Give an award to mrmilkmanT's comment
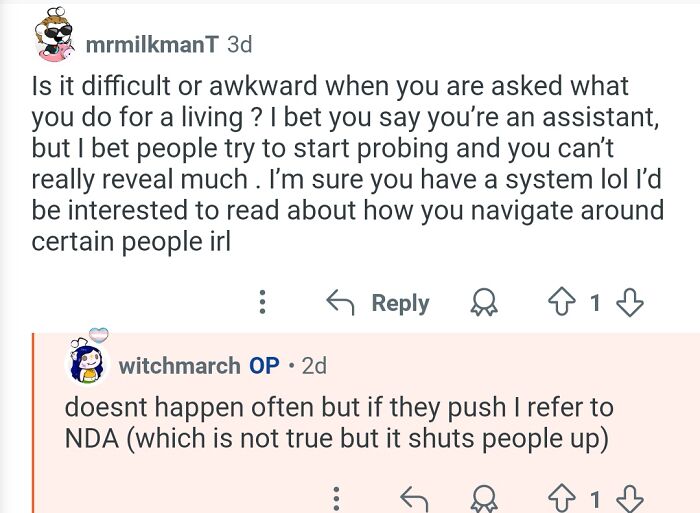Screen dimensions: 700x513 (x=485, y=302)
